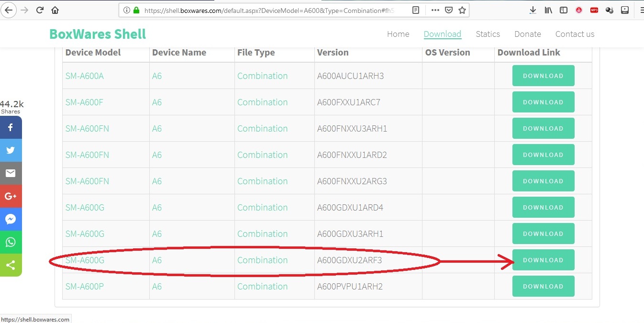Share page on Twitter
The height and width of the screenshot is (323, 644).
(x=11, y=150)
